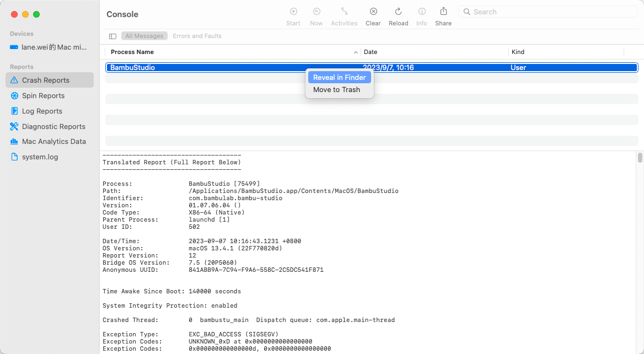Select the BambuStudio crash report row
The height and width of the screenshot is (354, 644).
tap(372, 67)
